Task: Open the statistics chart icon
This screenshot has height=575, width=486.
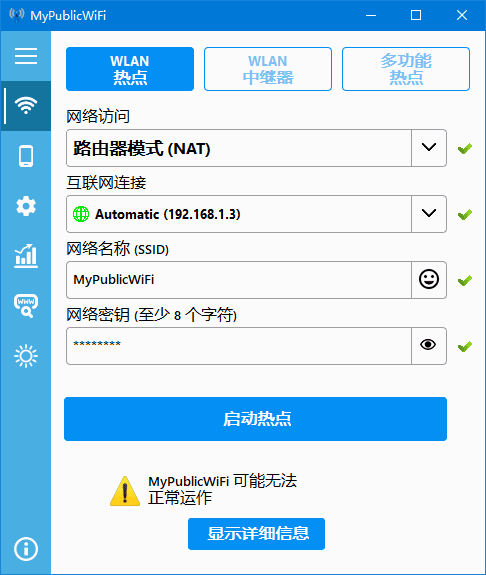Action: click(x=26, y=256)
